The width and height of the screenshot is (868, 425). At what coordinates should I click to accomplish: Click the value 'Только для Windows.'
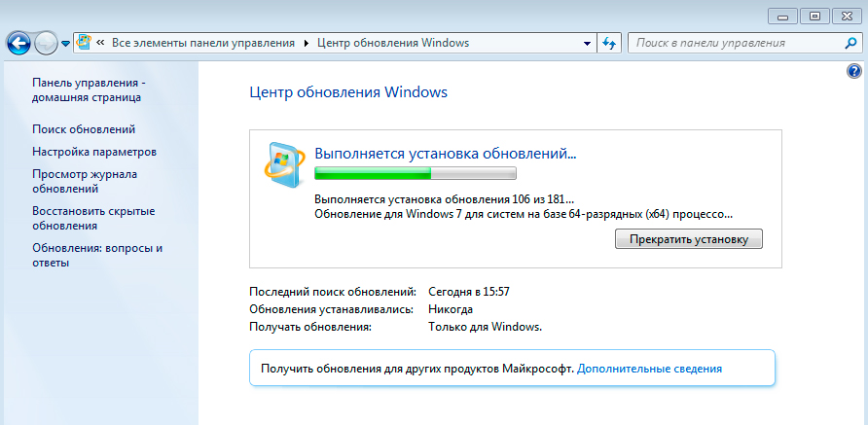click(485, 327)
